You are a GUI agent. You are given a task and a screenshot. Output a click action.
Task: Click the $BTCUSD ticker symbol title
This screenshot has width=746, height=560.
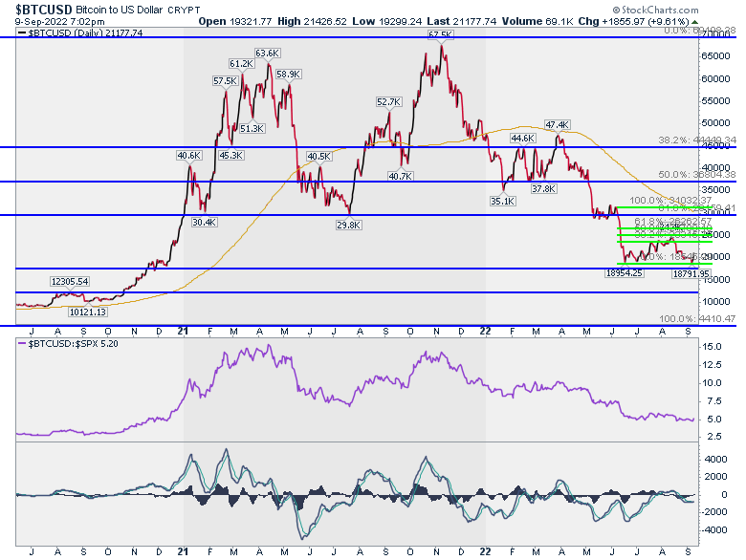44,9
